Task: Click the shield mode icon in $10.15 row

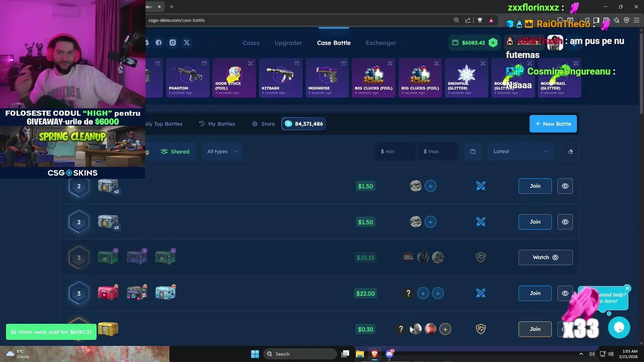Action: (481, 257)
